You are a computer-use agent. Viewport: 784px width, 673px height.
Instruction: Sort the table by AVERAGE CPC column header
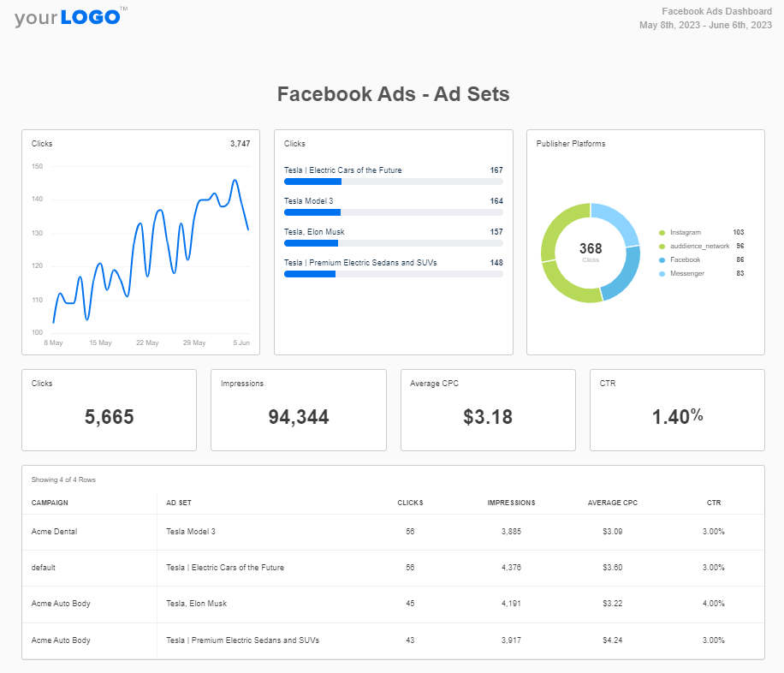613,503
